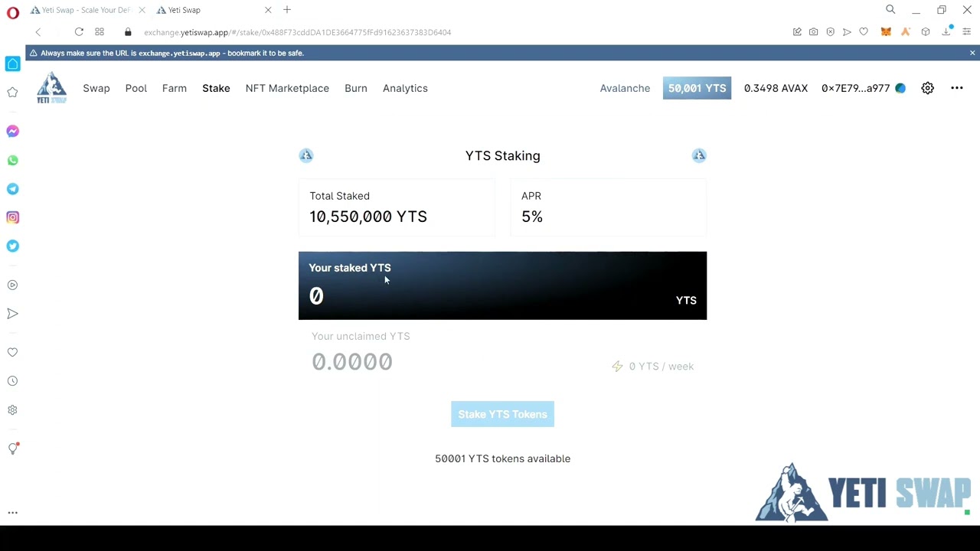Click the tab search magnifier icon
The width and height of the screenshot is (980, 551).
tap(890, 10)
